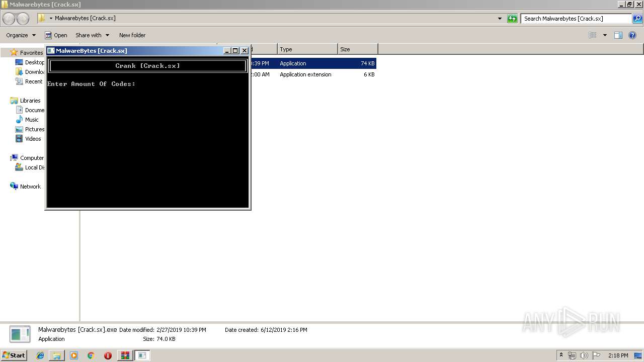Show hidden tray icons arrow
644x362 pixels.
[561, 355]
